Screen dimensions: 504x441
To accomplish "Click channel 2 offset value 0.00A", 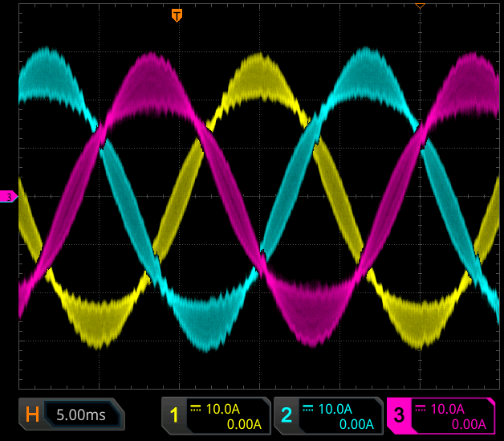I will [356, 424].
